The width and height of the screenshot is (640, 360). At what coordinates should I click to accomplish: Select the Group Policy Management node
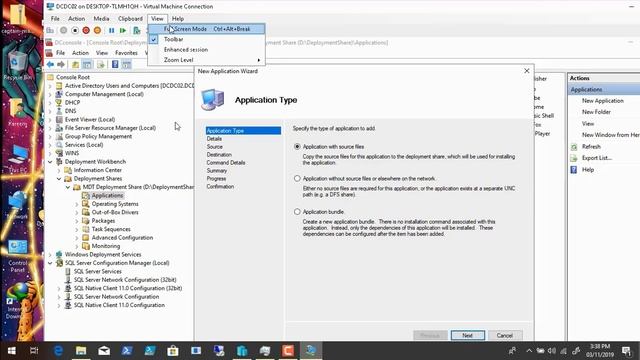[x=98, y=136]
